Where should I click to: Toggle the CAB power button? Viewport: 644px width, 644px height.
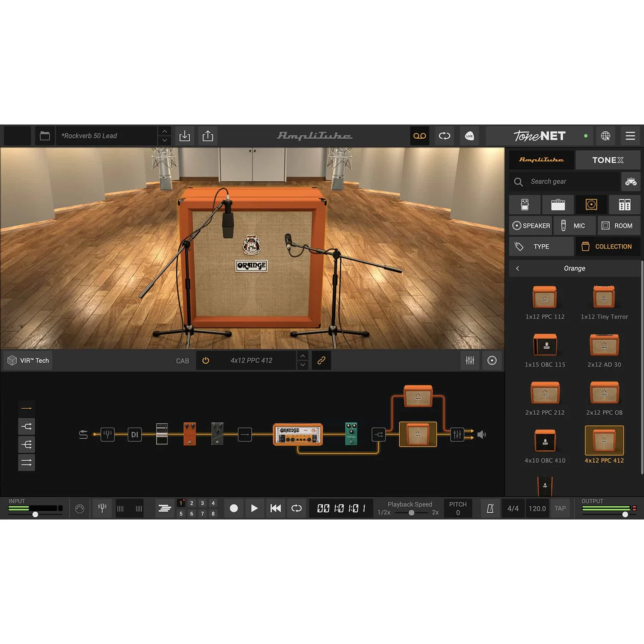click(x=206, y=361)
